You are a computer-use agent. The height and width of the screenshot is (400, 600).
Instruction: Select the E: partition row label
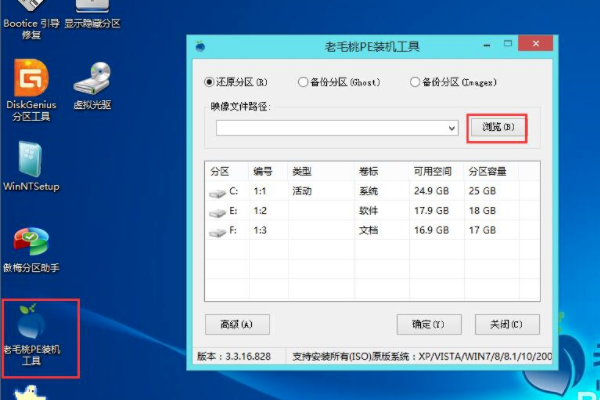coord(233,211)
